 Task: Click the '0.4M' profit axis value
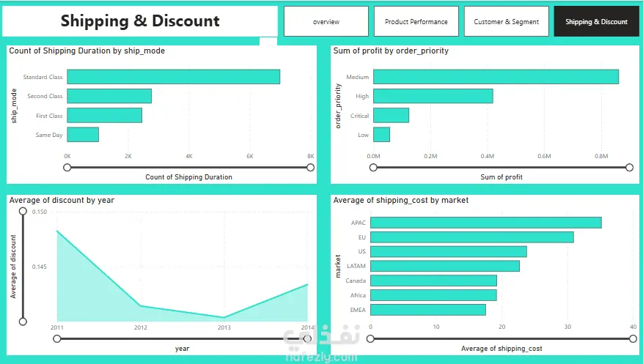487,156
